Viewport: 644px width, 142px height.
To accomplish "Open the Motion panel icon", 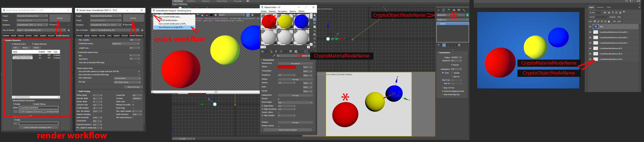I will (x=454, y=10).
